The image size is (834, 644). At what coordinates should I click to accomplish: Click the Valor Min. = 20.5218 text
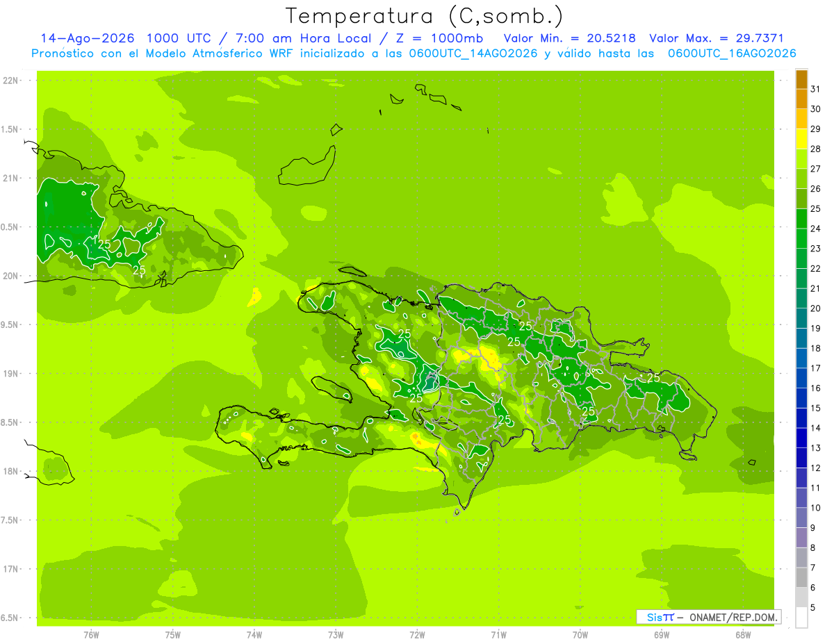570,38
